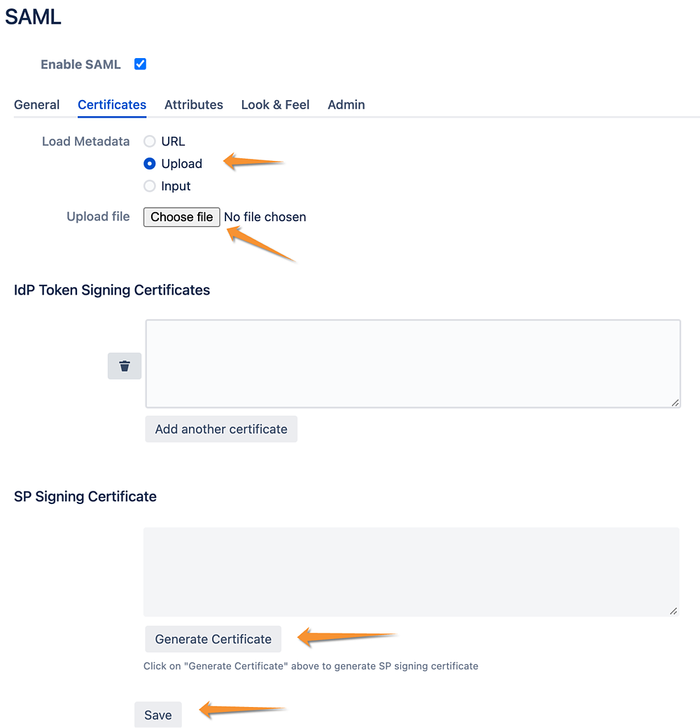Uncheck the Enable SAML checkbox

140,64
